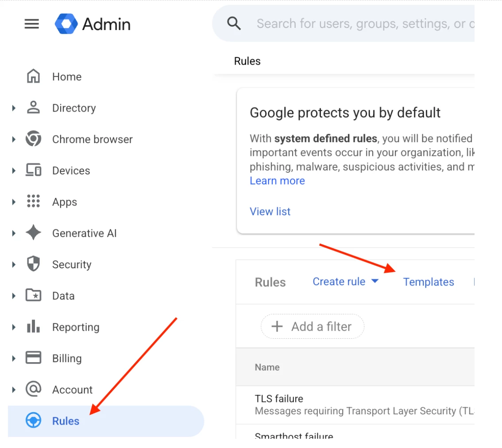Screen dimensions: 502x448
Task: Expand the Account section arrow
Action: click(x=14, y=390)
